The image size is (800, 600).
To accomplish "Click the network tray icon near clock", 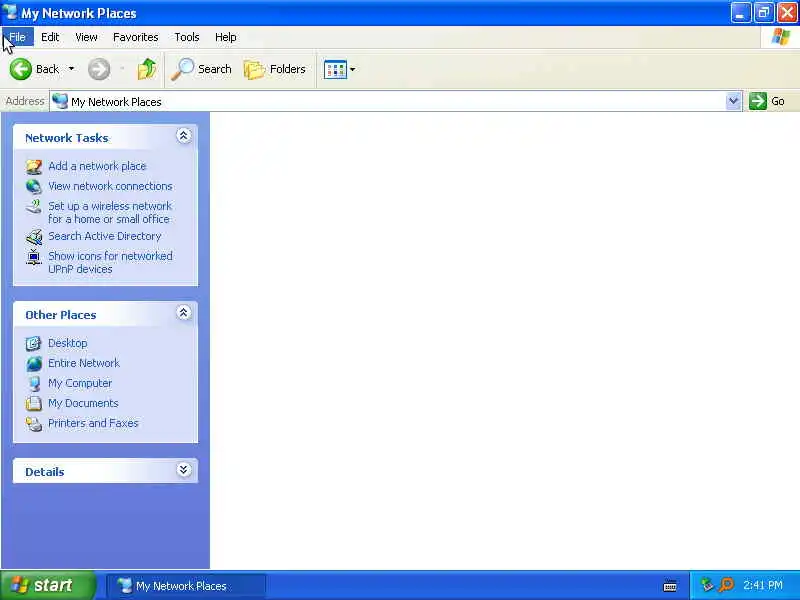I will point(707,585).
